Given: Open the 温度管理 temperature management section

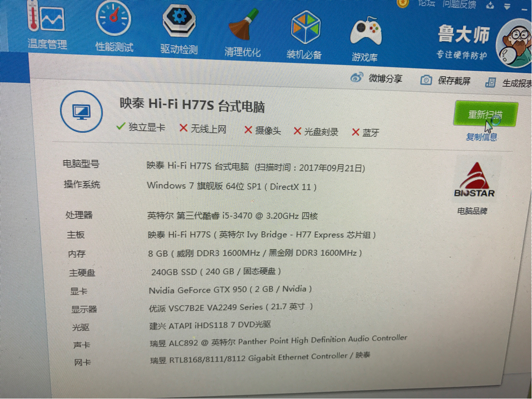Looking at the screenshot, I should point(47,25).
